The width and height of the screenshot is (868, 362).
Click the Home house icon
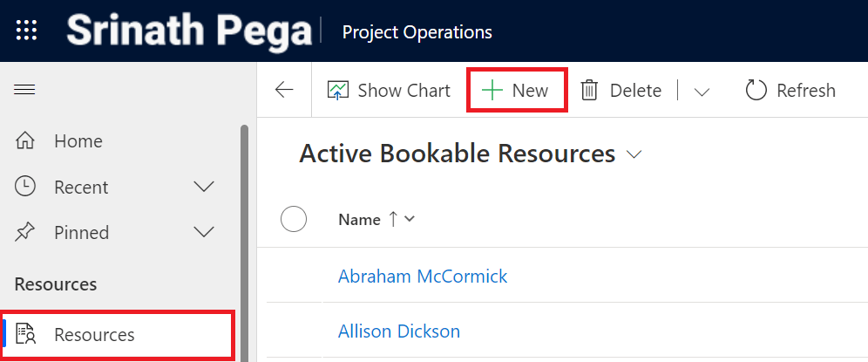[x=26, y=141]
